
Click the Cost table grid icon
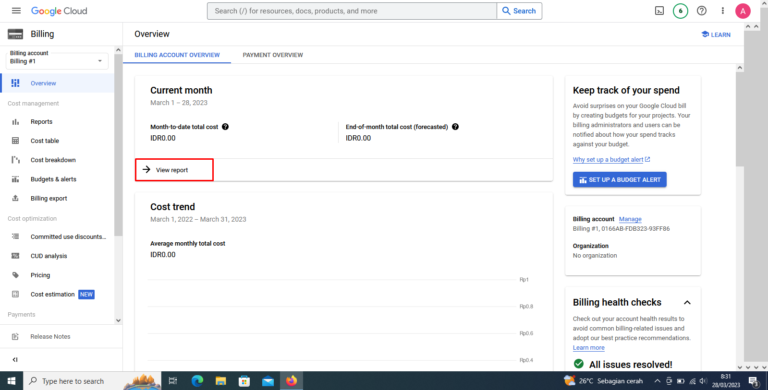point(15,141)
